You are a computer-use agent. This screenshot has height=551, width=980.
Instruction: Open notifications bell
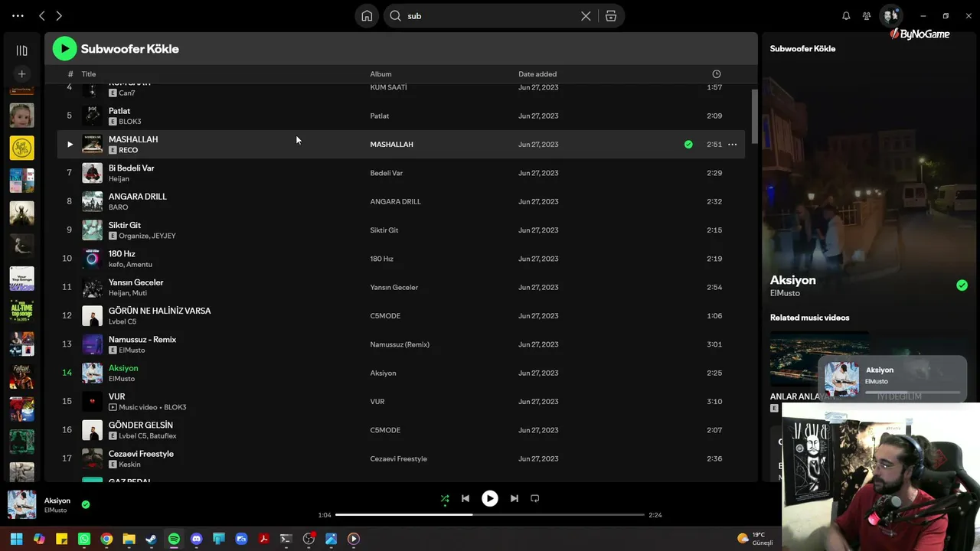(846, 15)
